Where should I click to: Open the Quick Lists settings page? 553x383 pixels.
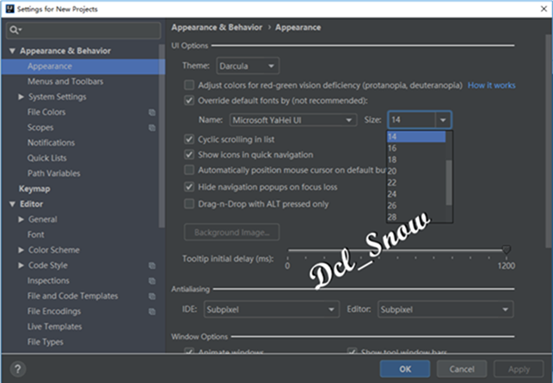(x=47, y=158)
